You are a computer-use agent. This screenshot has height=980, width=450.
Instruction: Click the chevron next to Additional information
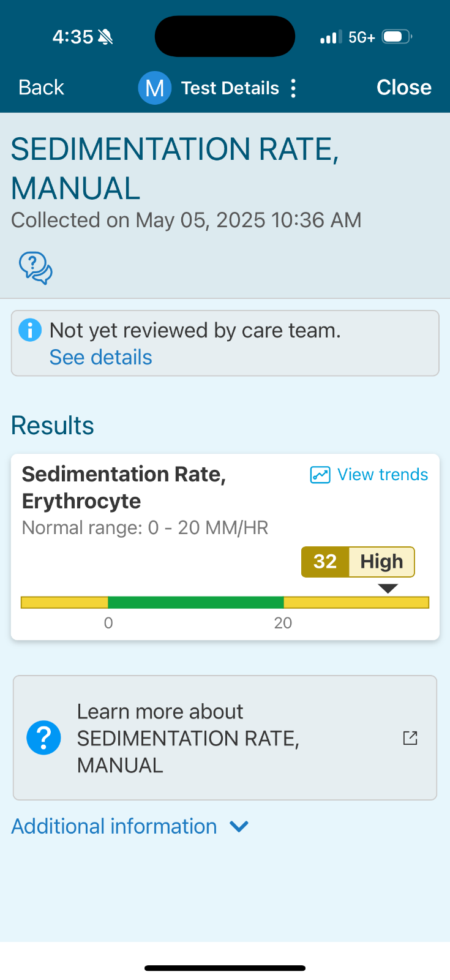239,827
